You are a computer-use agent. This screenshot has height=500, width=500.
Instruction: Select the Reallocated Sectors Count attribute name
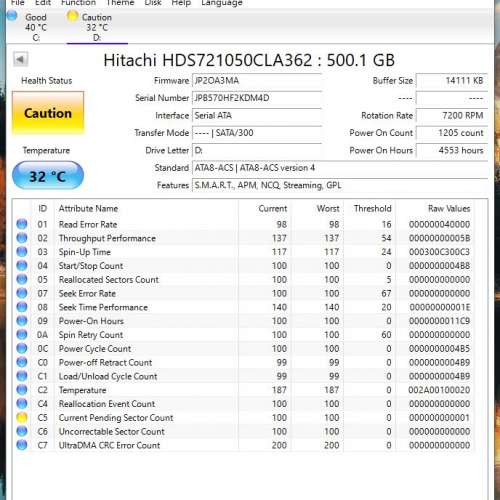coord(109,280)
